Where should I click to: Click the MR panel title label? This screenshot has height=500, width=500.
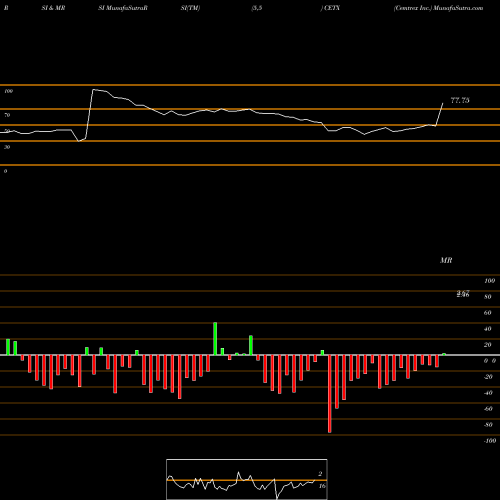coord(446,260)
